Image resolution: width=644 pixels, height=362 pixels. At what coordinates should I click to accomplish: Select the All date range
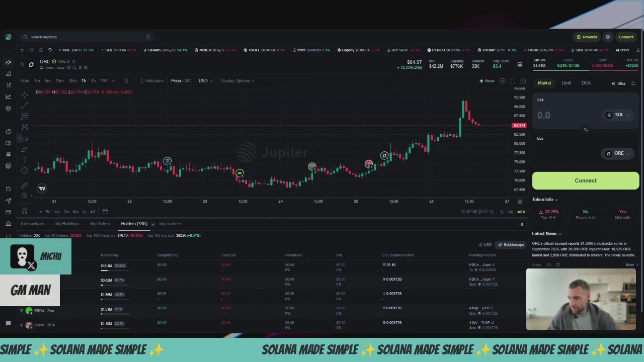pyautogui.click(x=92, y=212)
